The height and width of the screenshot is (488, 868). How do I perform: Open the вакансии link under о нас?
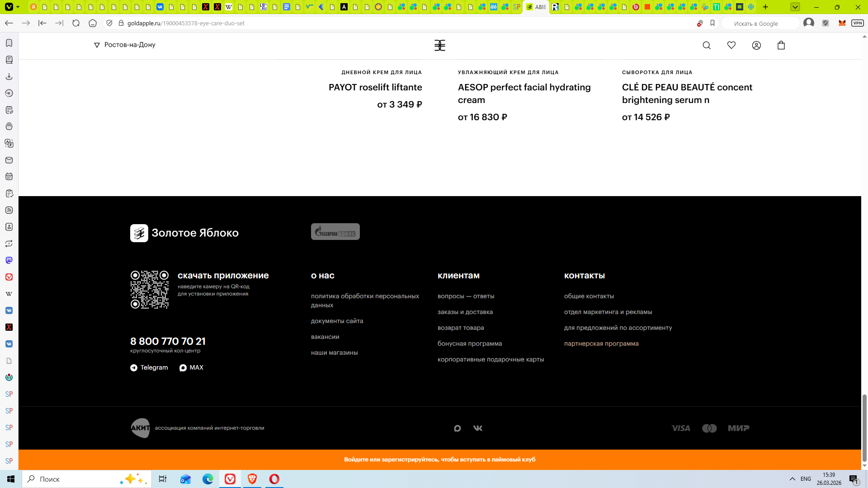point(325,337)
